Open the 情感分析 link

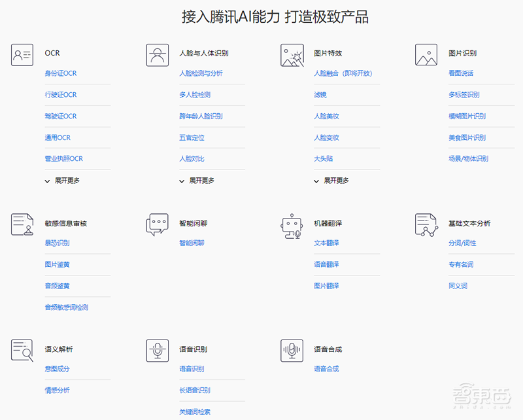point(59,390)
